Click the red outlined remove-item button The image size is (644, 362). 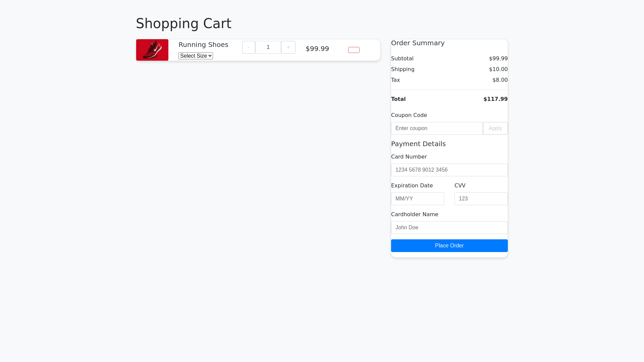coord(354,50)
